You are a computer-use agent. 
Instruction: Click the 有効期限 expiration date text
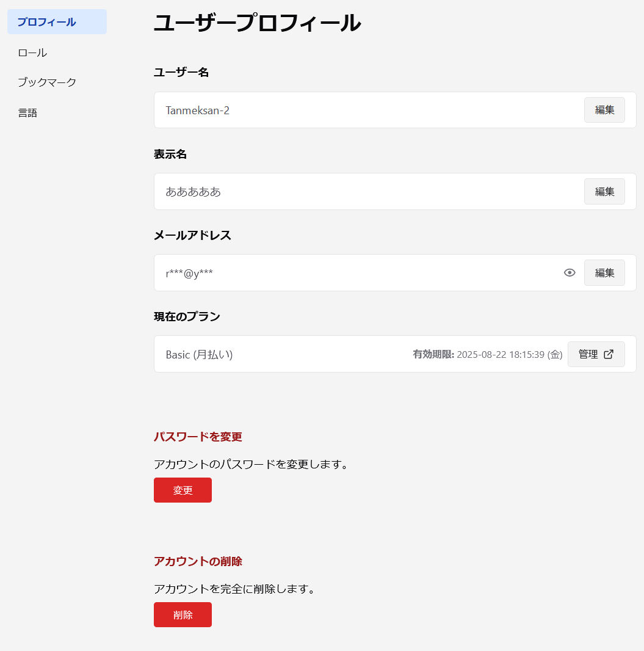tap(487, 354)
